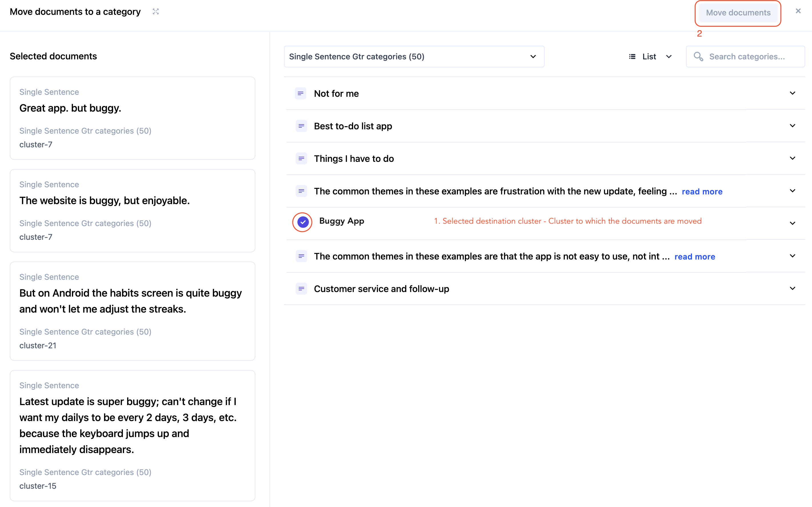Screen dimensions: 812x507
Task: Click the category icon beside Customer service and follow-up
Action: click(x=301, y=288)
